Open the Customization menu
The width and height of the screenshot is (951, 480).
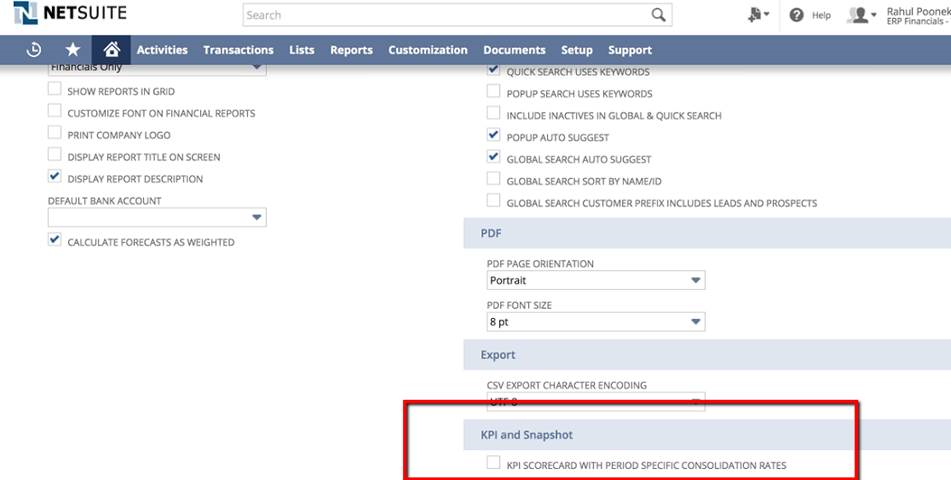427,50
